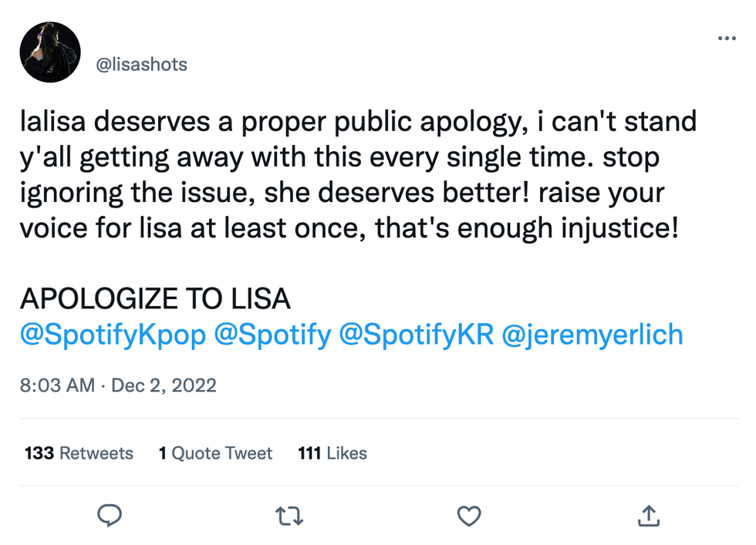Image resolution: width=756 pixels, height=545 pixels.
Task: Open the three-dot more options menu
Action: click(x=727, y=38)
